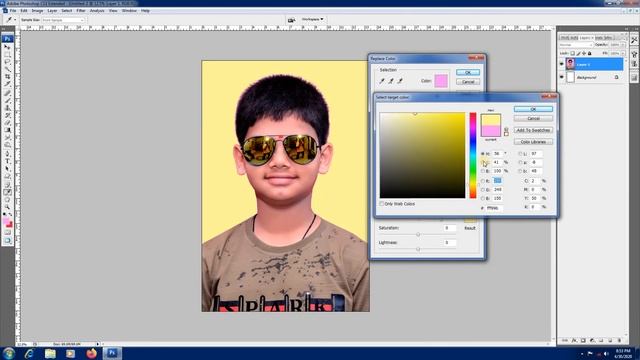
Task: Open the Sample Size dropdown
Action: tap(63, 20)
